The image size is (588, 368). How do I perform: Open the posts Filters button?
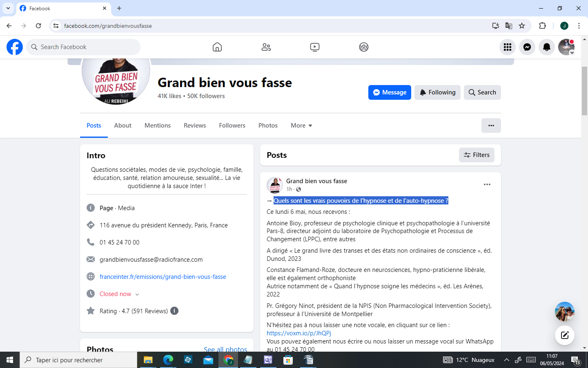pos(477,155)
